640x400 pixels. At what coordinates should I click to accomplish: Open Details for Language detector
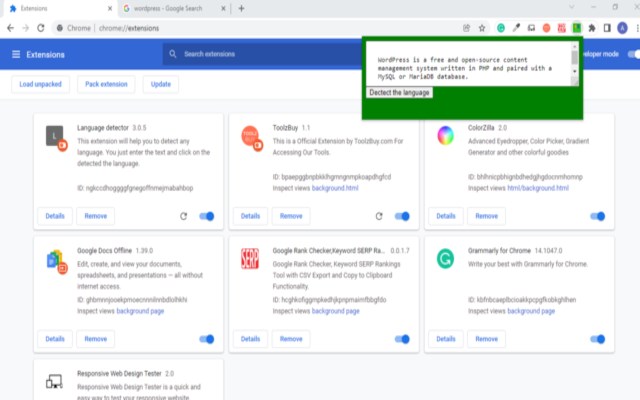55,216
